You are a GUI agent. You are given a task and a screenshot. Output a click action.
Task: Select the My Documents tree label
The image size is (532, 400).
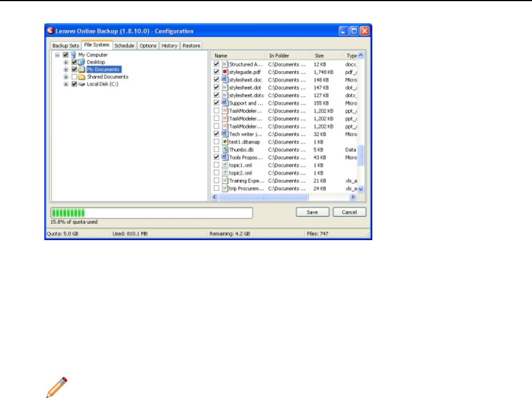(x=103, y=69)
